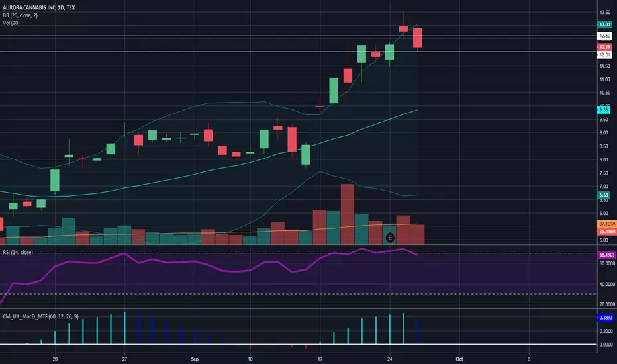Viewport: 617px width, 364px height.
Task: Click date '27' on the time axis
Action: pyautogui.click(x=124, y=359)
